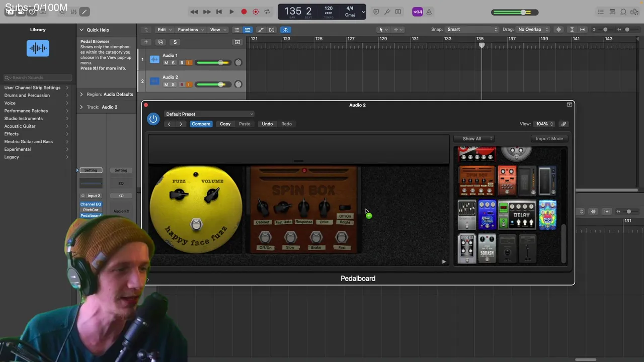644x362 pixels.
Task: Toggle the Show Automation button
Action: (261, 30)
